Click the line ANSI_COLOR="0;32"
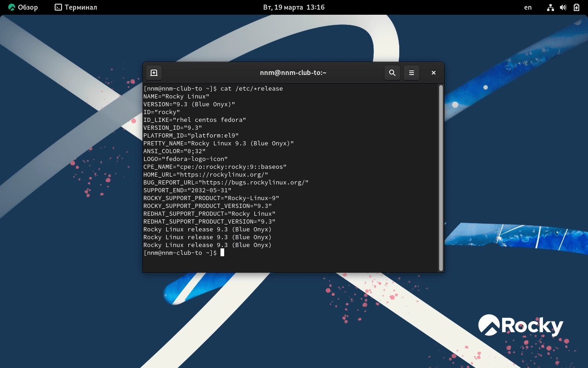This screenshot has width=588, height=368. 175,151
